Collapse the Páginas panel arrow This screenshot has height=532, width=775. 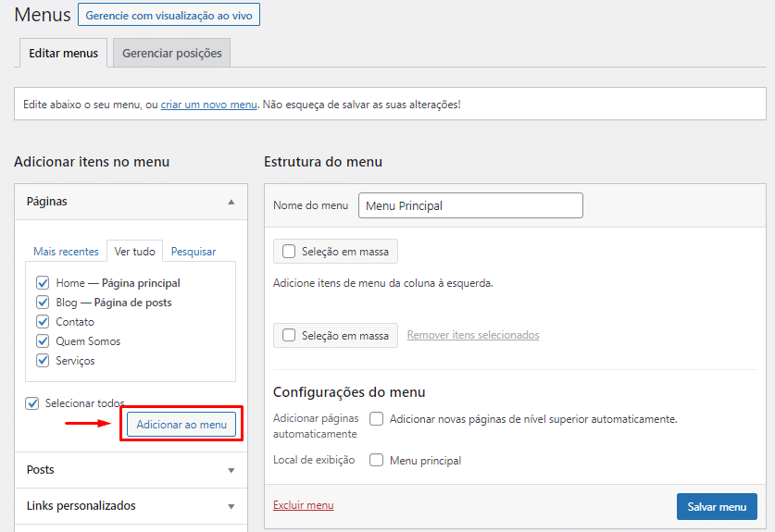click(x=231, y=202)
